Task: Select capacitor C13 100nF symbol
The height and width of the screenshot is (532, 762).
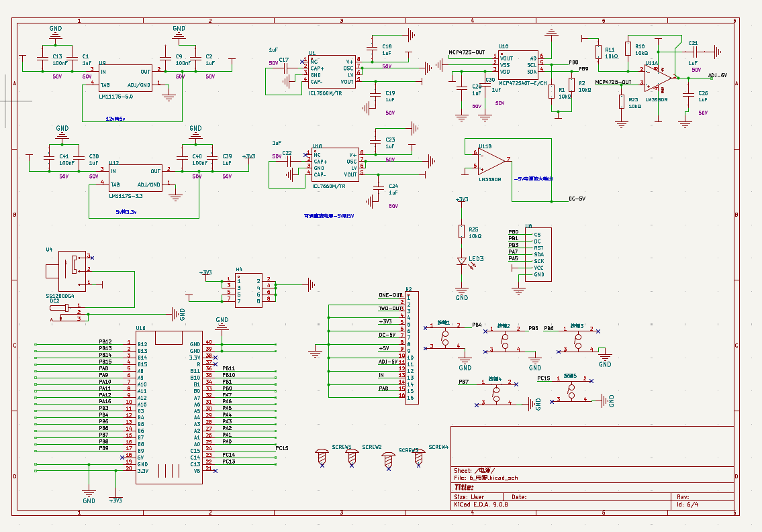Action: (43, 59)
